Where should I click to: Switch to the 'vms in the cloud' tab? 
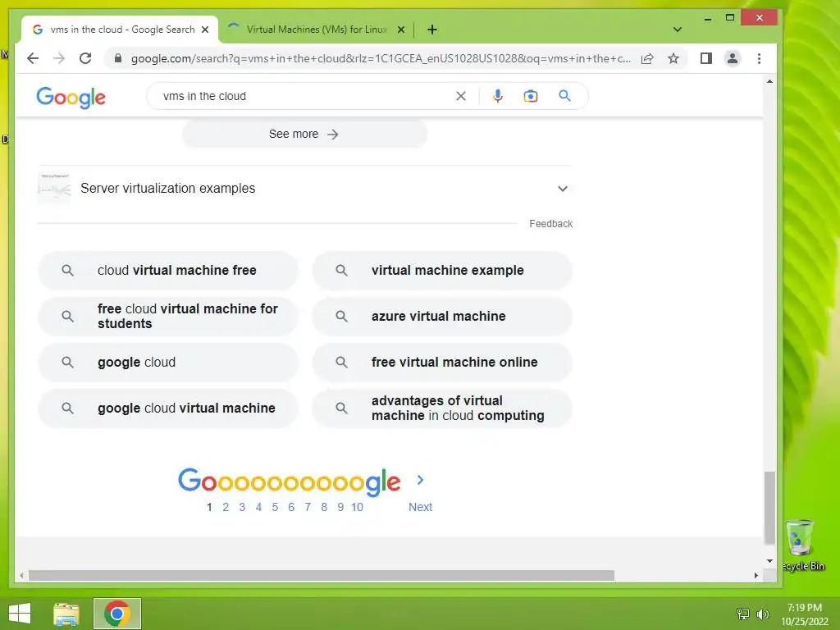[x=121, y=30]
